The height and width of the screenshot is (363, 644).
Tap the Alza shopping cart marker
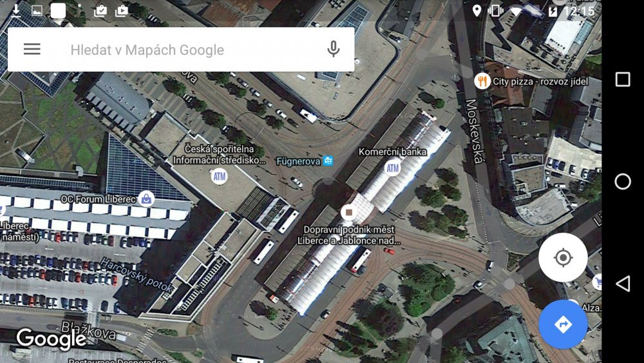(x=598, y=282)
